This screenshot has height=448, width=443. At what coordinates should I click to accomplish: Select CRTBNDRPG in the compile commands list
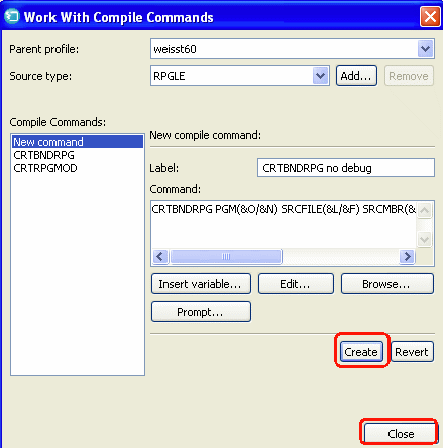(44, 155)
